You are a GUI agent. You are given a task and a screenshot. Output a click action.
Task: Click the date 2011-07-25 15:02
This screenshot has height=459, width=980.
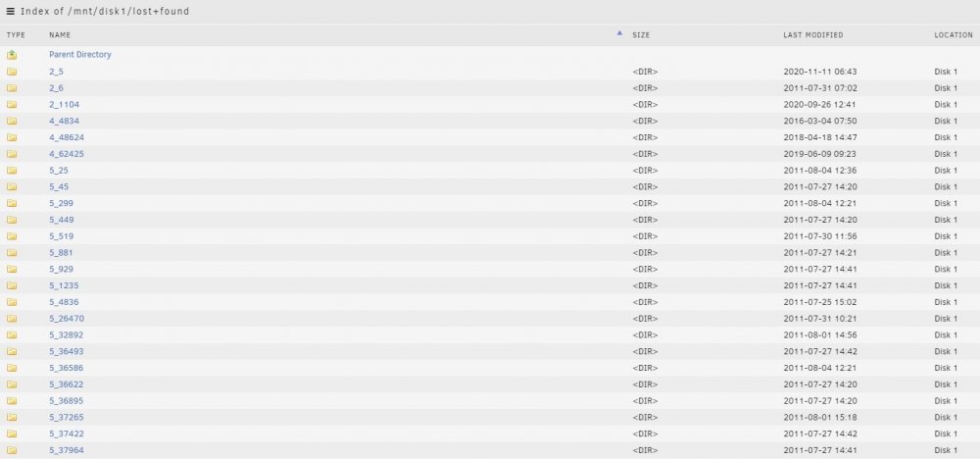click(820, 302)
